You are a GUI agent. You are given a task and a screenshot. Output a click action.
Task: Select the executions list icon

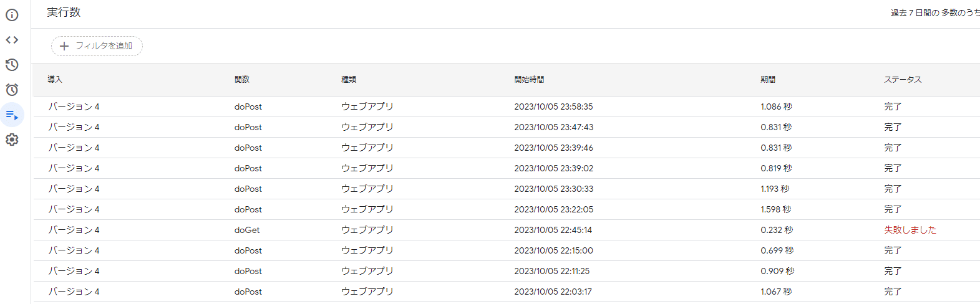(x=12, y=115)
